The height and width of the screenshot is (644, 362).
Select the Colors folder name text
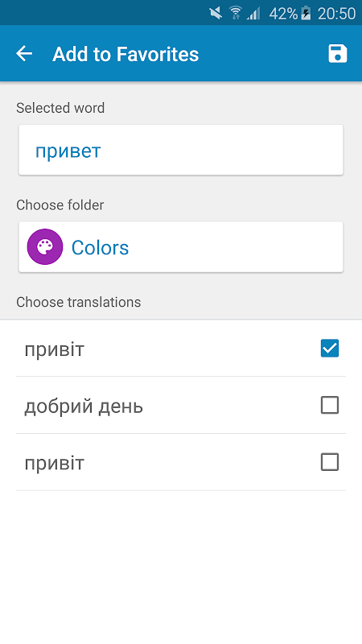tap(100, 248)
